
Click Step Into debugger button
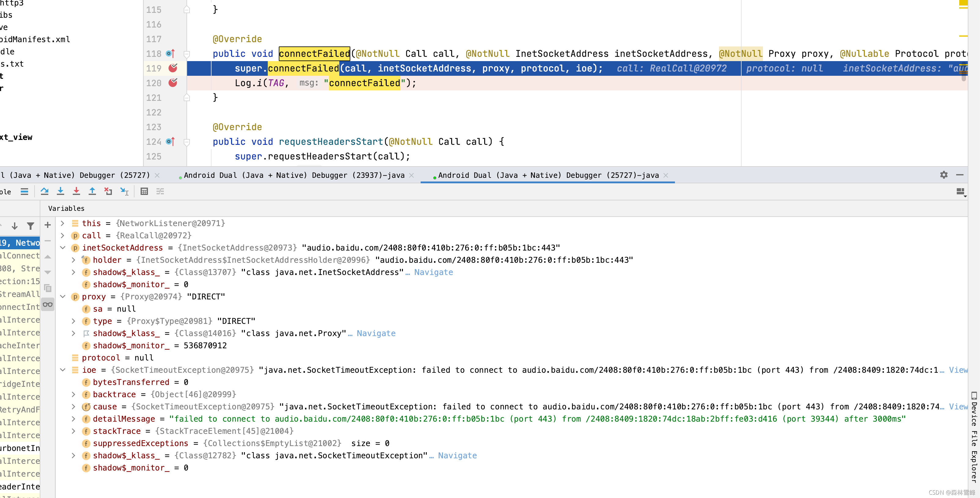pos(61,191)
